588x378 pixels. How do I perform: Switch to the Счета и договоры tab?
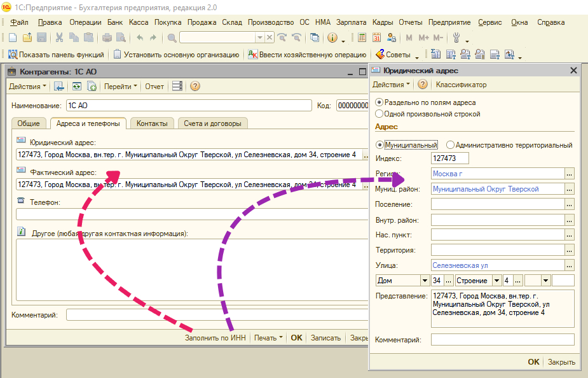pos(212,123)
